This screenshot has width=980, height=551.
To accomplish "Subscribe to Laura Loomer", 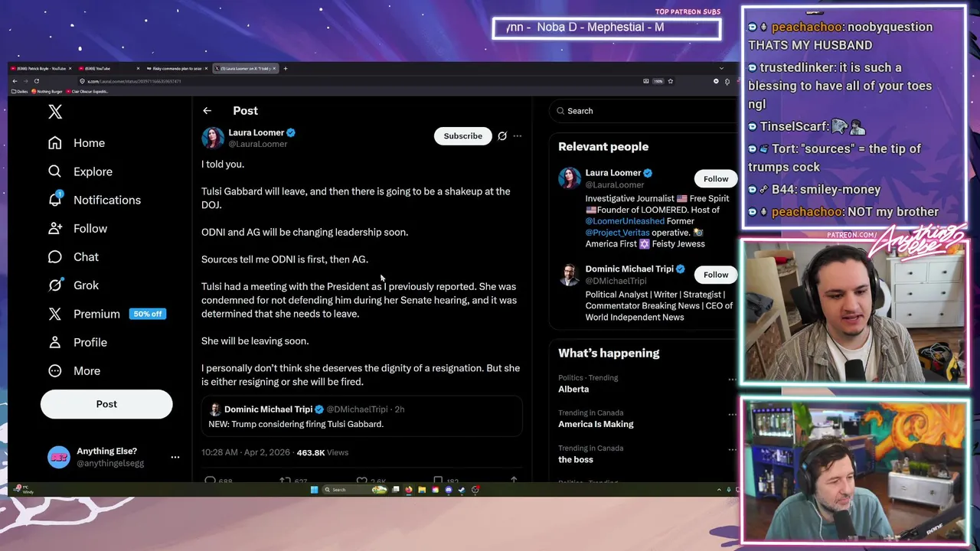I will 462,135.
